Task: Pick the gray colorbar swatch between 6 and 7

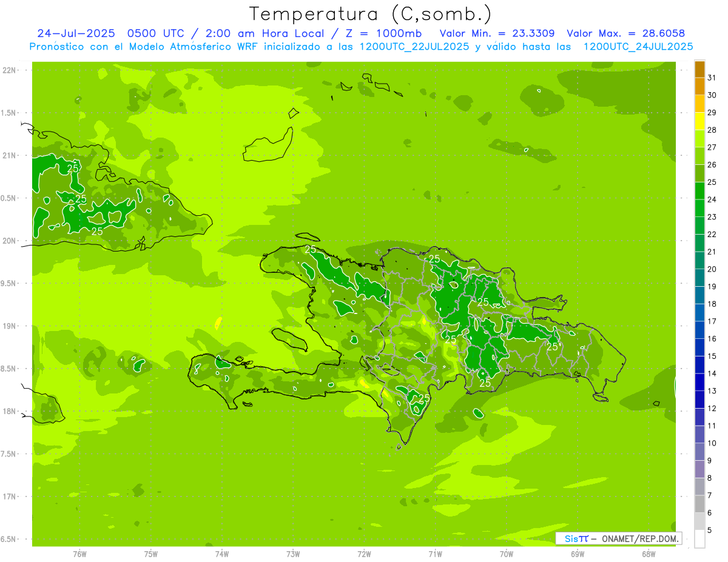Action: click(x=699, y=504)
